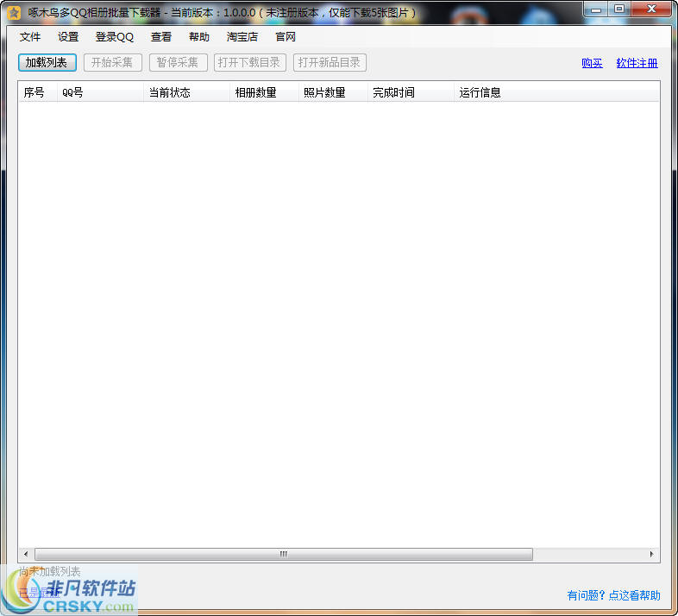Click the horizontal scrollbar right arrow

(x=652, y=554)
